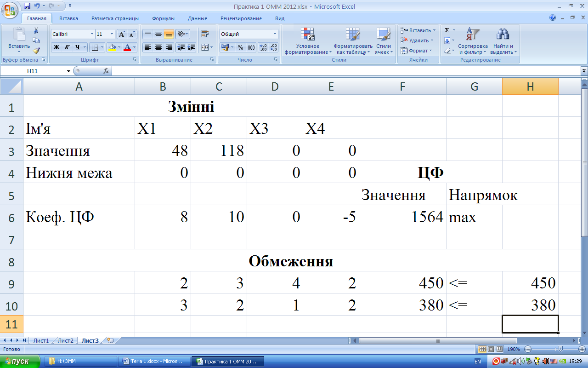Click AutoSum sigma icon
The height and width of the screenshot is (368, 588).
pos(447,30)
